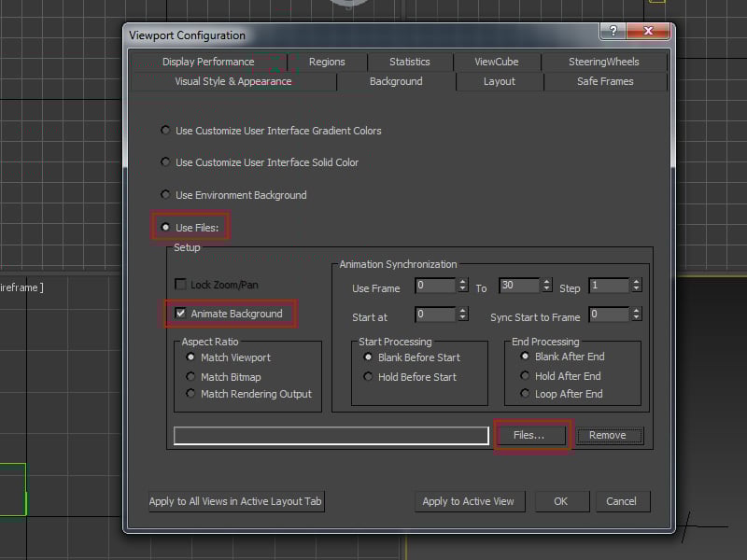Click the Cancel button
This screenshot has height=560, width=747.
[621, 501]
